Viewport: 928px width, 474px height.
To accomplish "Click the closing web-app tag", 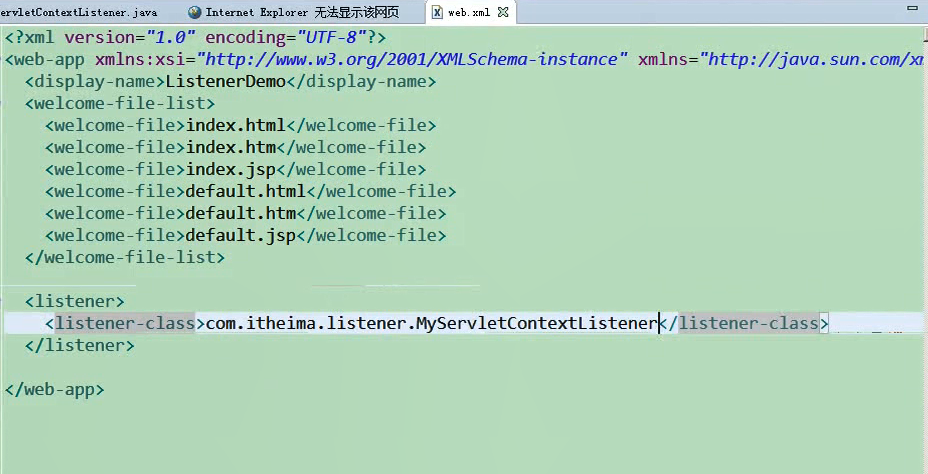I will [x=54, y=389].
